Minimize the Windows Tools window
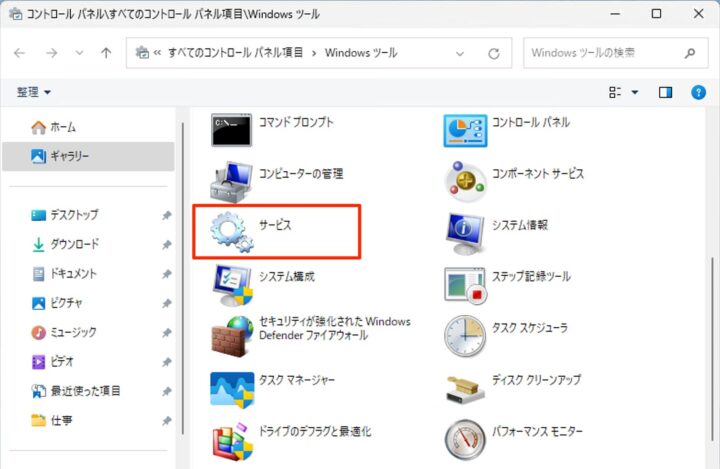Viewport: 720px width, 469px height. click(x=615, y=14)
